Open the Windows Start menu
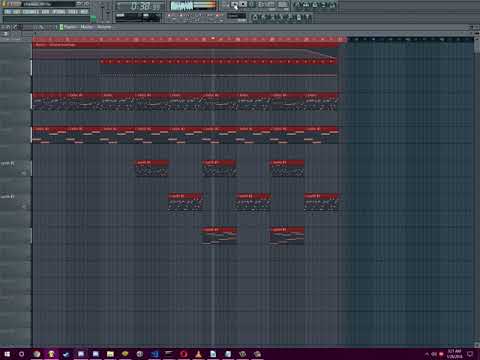This screenshot has height=360, width=480. pos(7,354)
